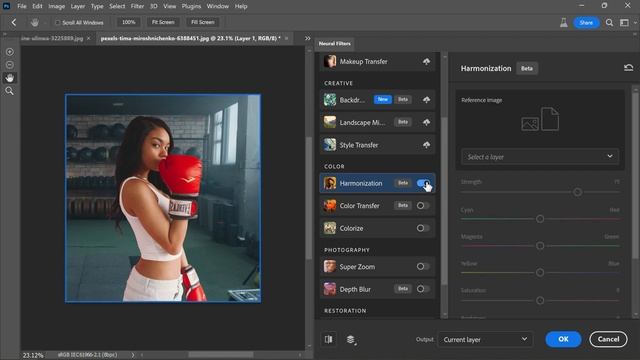This screenshot has width=640, height=360.
Task: Click the Strength slider handle
Action: click(x=577, y=192)
